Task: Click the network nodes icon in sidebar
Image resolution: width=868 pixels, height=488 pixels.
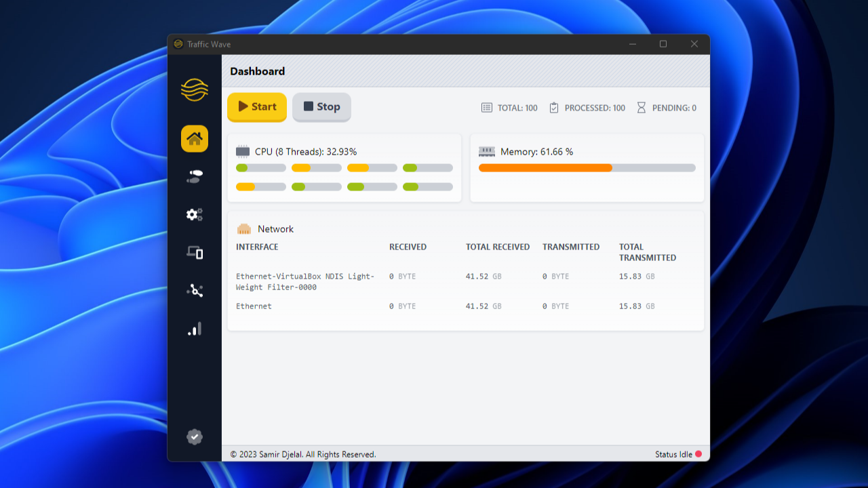Action: click(x=195, y=290)
